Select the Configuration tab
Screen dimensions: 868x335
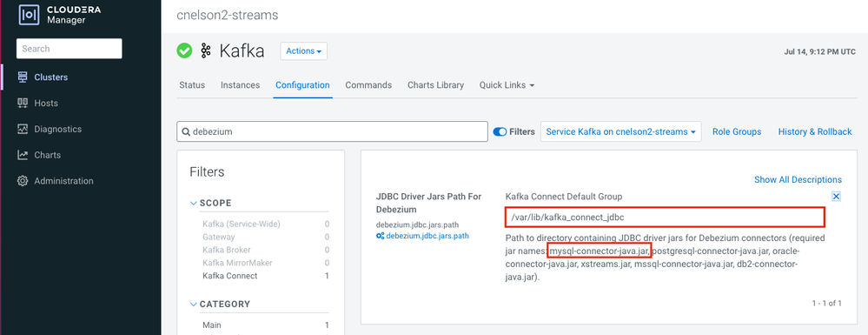click(x=303, y=85)
